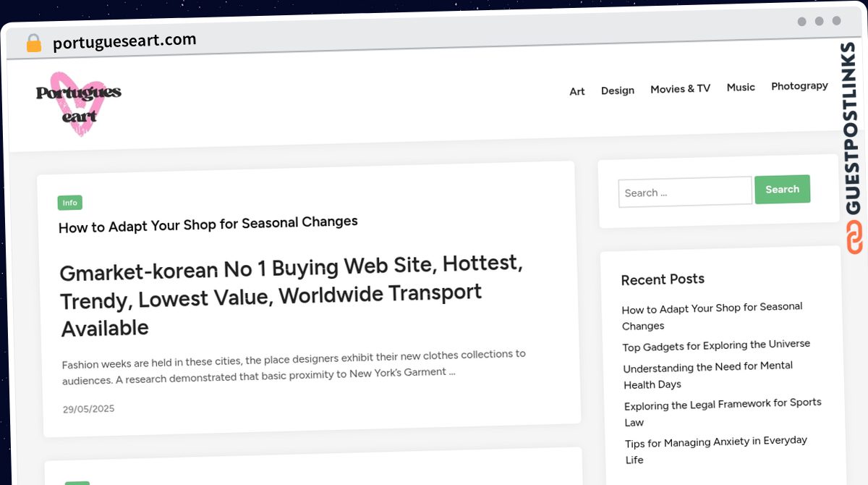
Task: Click the green Info category tag
Action: pyautogui.click(x=70, y=203)
